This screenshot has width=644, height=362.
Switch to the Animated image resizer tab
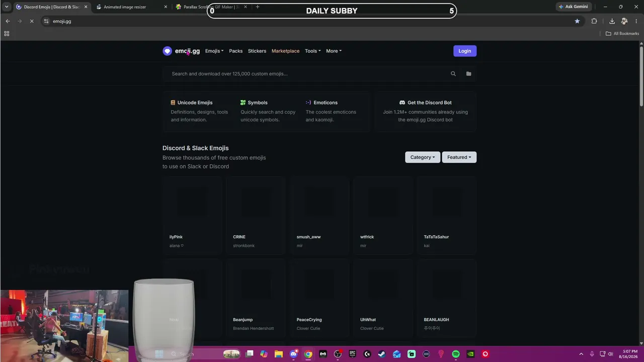coord(131,7)
